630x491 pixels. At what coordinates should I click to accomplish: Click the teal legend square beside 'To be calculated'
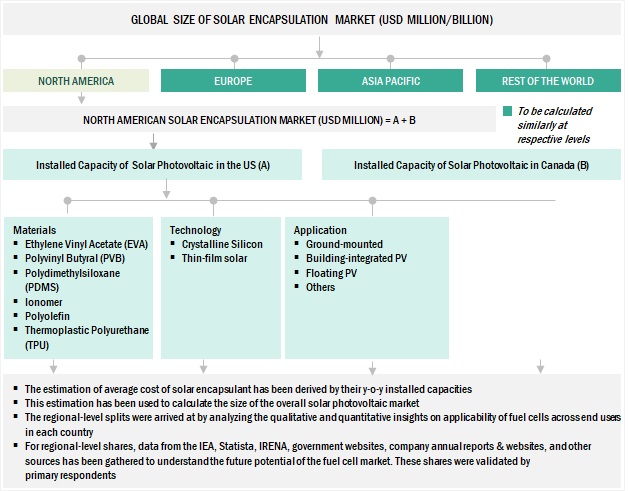[x=508, y=111]
